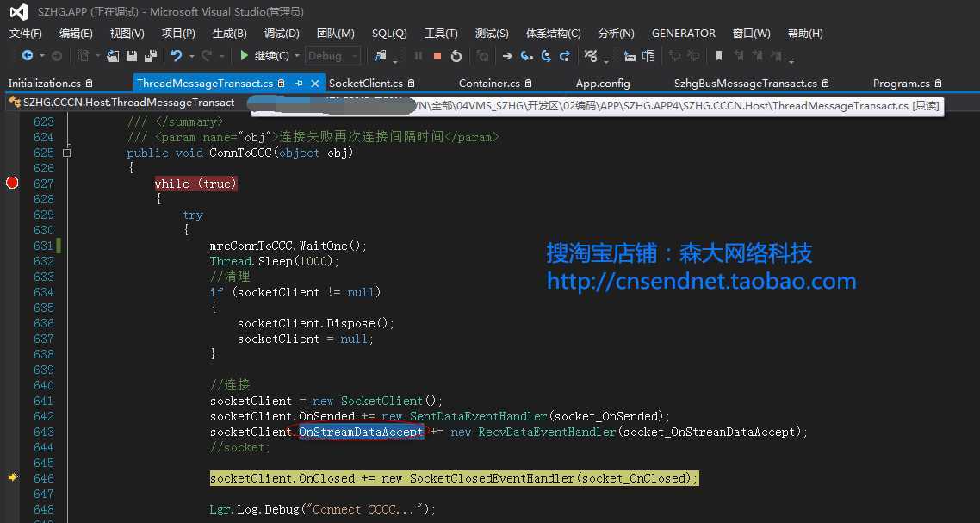
Task: Open the 调试(D) menu
Action: click(x=282, y=33)
